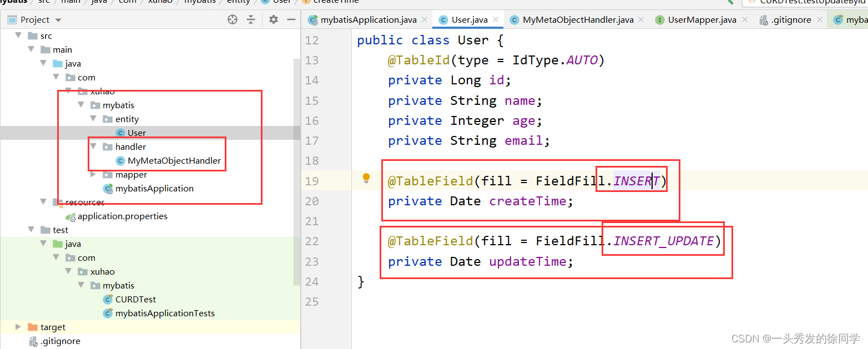Screen dimensions: 868x349
Task: Collapse the src folder
Action: pyautogui.click(x=19, y=36)
